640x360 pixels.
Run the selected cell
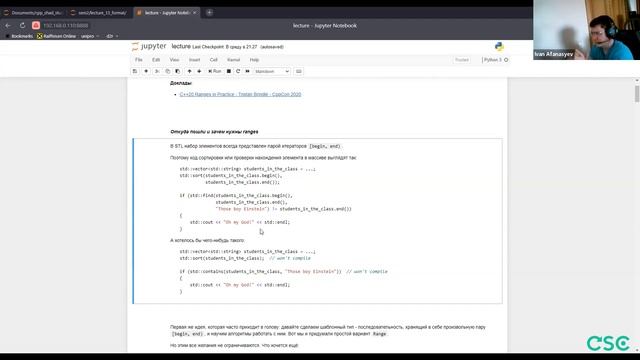click(215, 71)
